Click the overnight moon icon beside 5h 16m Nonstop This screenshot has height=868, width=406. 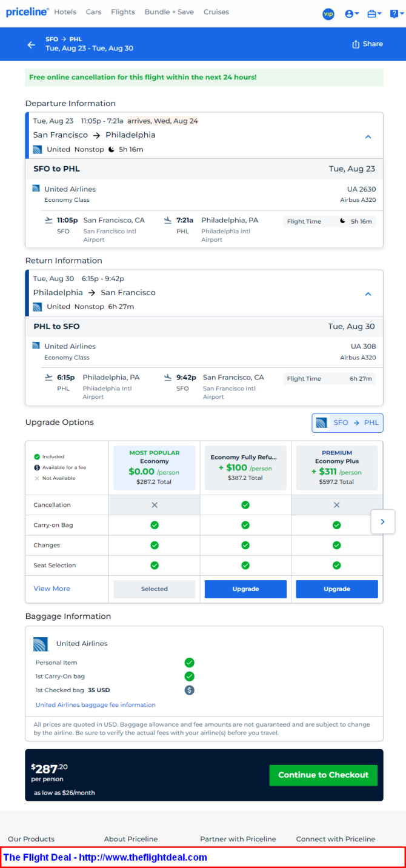[x=111, y=149]
